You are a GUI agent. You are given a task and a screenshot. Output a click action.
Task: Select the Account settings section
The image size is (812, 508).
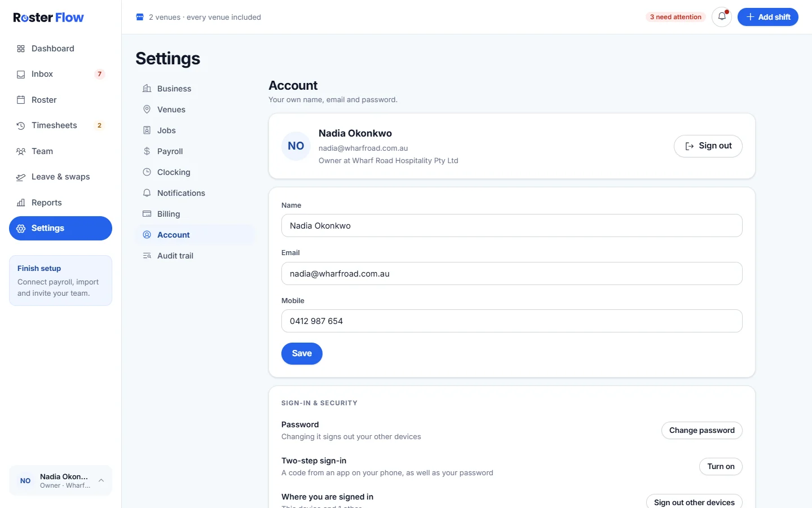pos(195,235)
